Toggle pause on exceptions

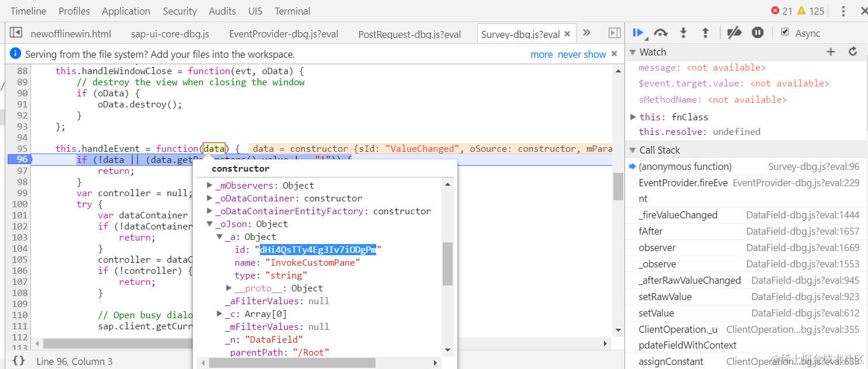click(x=758, y=33)
